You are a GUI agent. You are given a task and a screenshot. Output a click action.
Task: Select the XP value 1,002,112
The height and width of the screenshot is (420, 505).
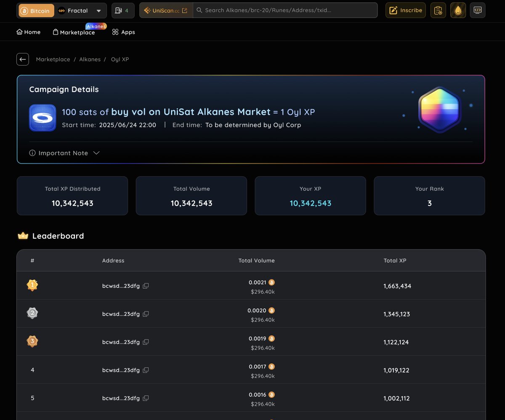(x=396, y=399)
